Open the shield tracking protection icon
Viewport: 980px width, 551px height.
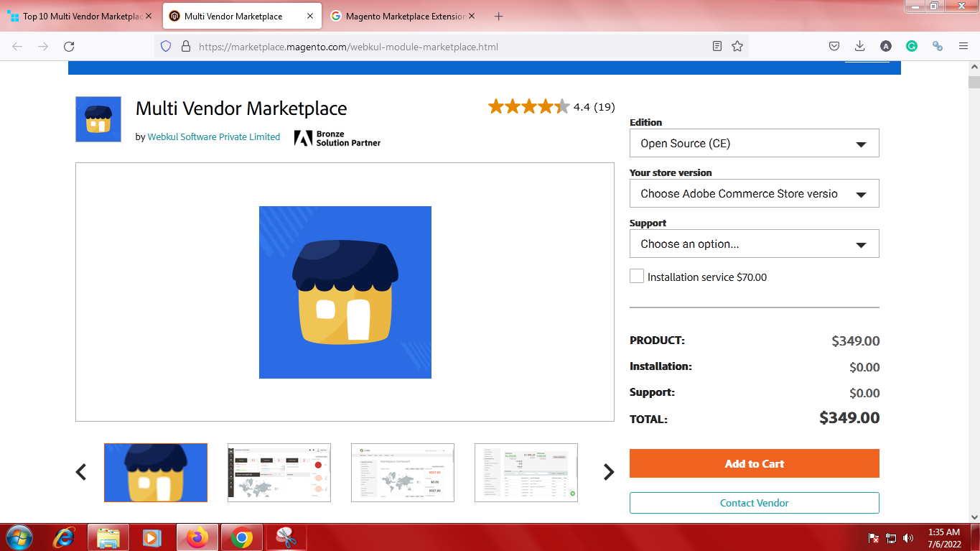(166, 46)
